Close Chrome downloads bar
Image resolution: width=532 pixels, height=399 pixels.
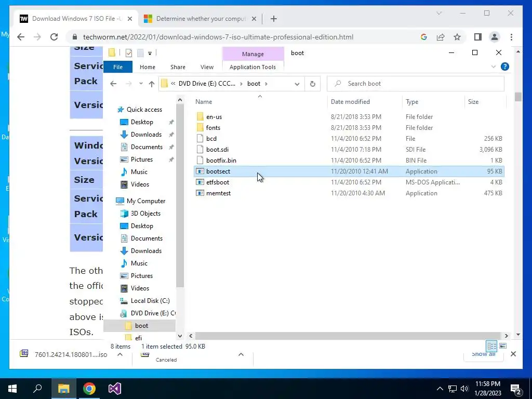pos(513,354)
